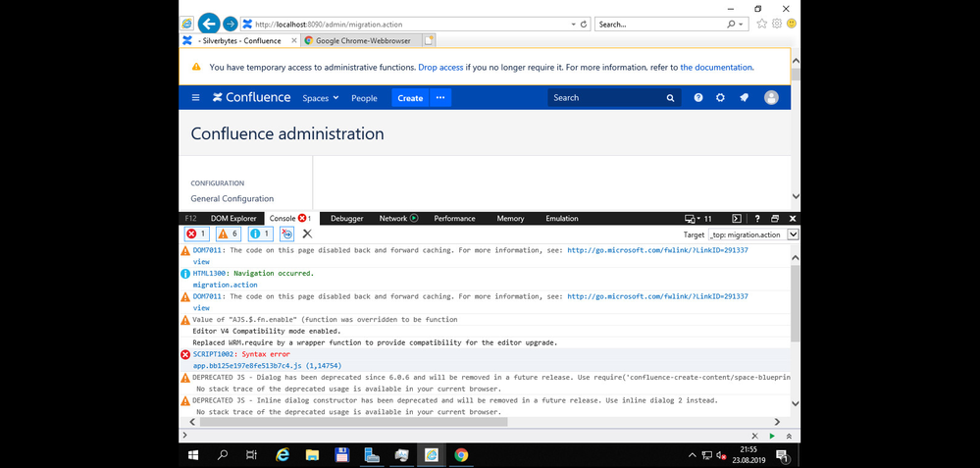Open the Confluence administration gear menu

click(721, 97)
